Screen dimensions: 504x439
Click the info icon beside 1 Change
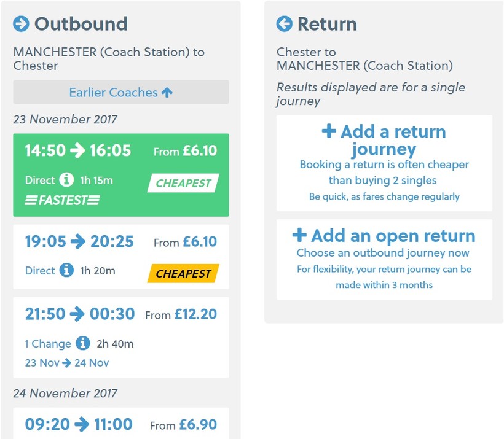(x=82, y=343)
